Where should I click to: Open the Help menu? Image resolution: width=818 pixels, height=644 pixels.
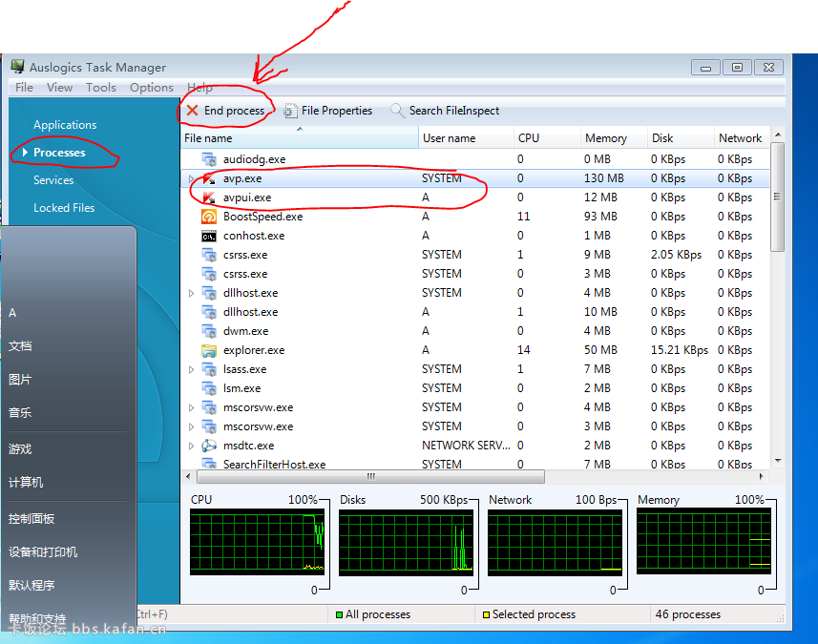point(199,87)
